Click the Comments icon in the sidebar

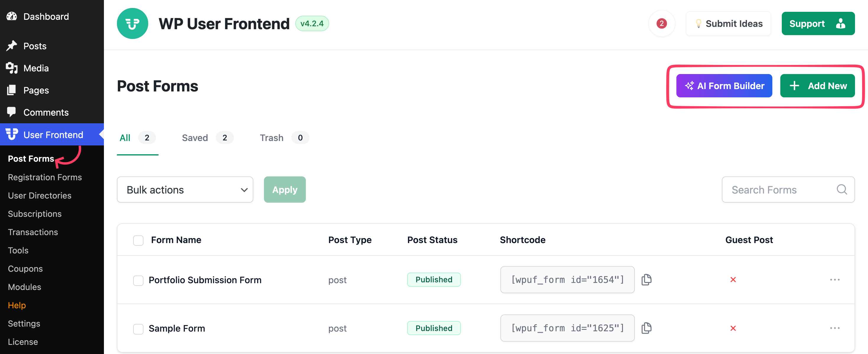click(12, 112)
